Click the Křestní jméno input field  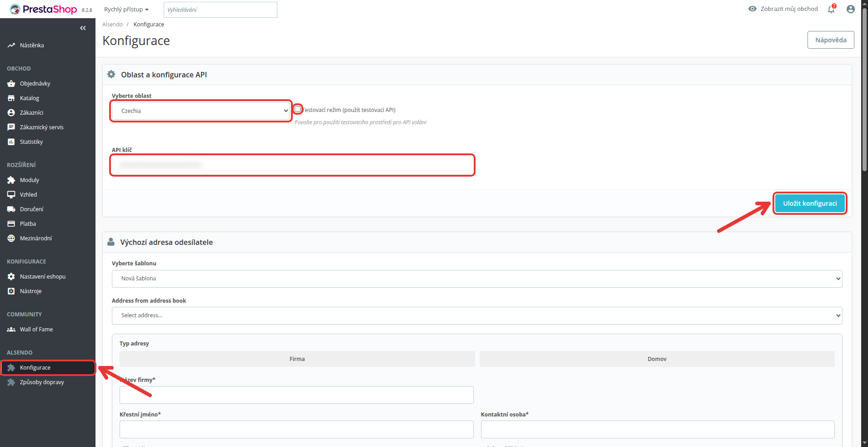[296, 430]
